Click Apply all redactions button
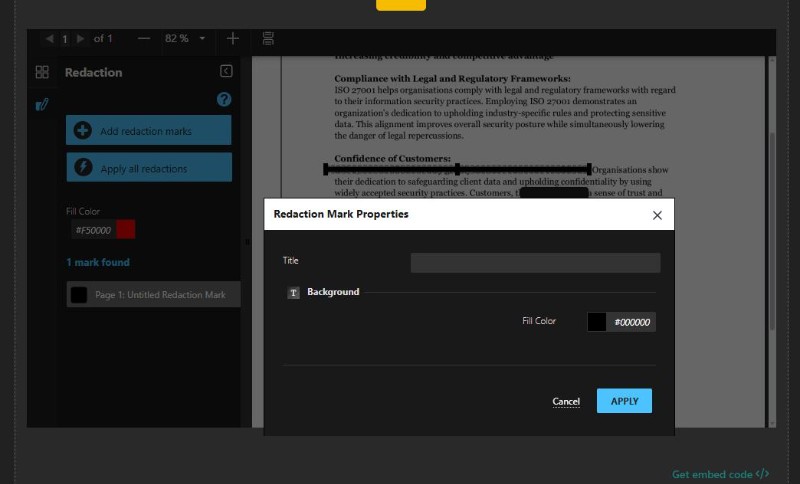 point(149,168)
